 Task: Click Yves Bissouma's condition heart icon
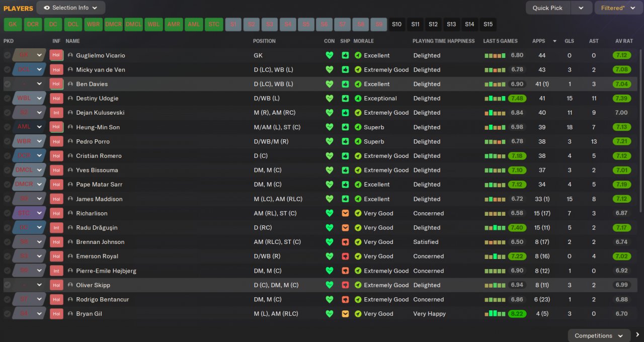pyautogui.click(x=330, y=170)
